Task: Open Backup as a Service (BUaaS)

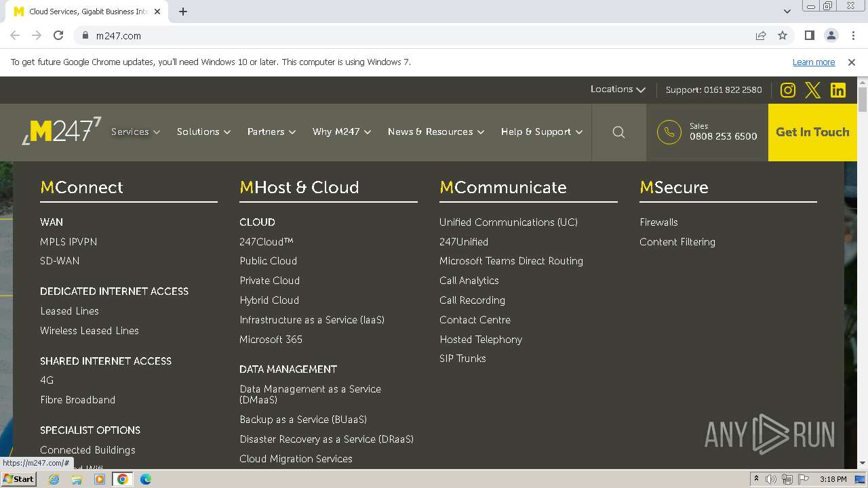Action: [303, 420]
